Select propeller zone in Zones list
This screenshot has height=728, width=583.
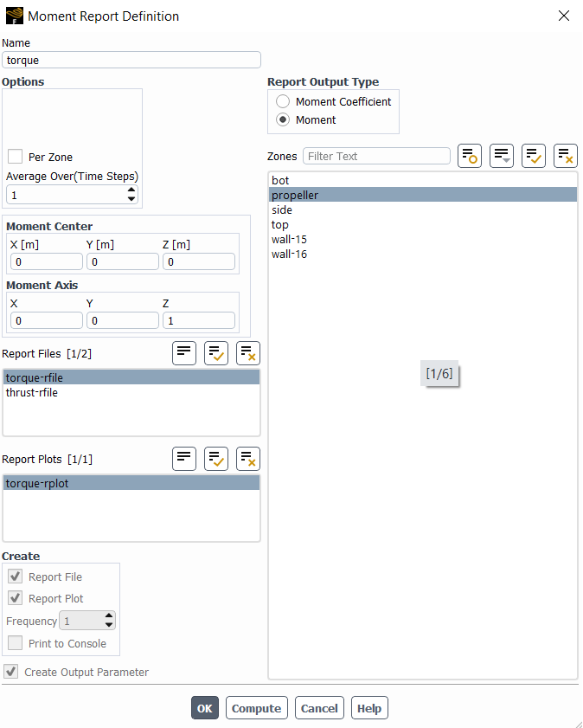[x=422, y=195]
